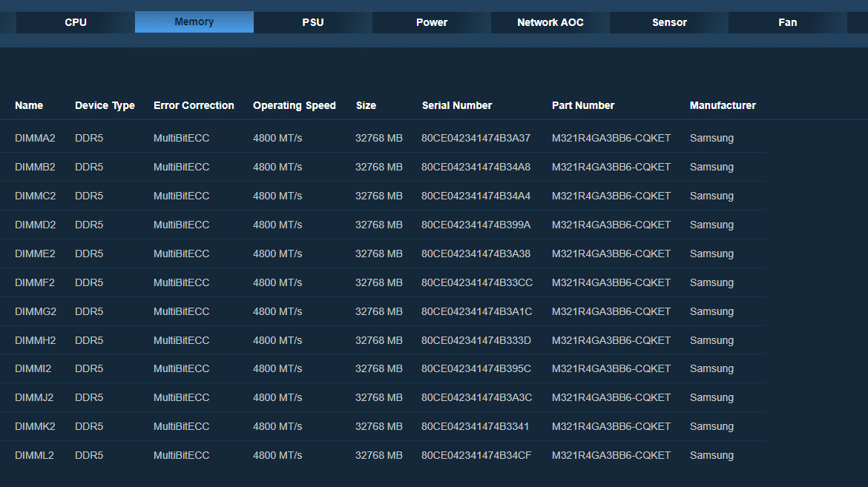Screen dimensions: 868x487
Task: Open the Fan tab
Action: tap(788, 22)
